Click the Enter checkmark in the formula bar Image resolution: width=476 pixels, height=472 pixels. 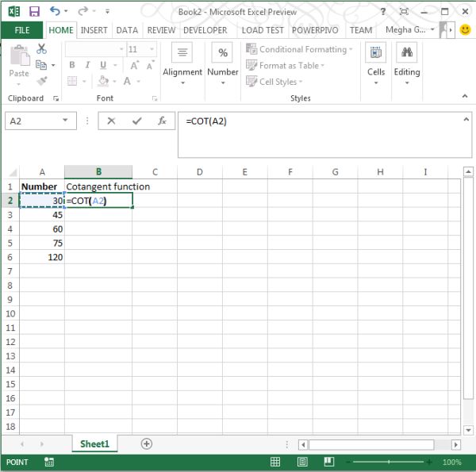(x=137, y=121)
